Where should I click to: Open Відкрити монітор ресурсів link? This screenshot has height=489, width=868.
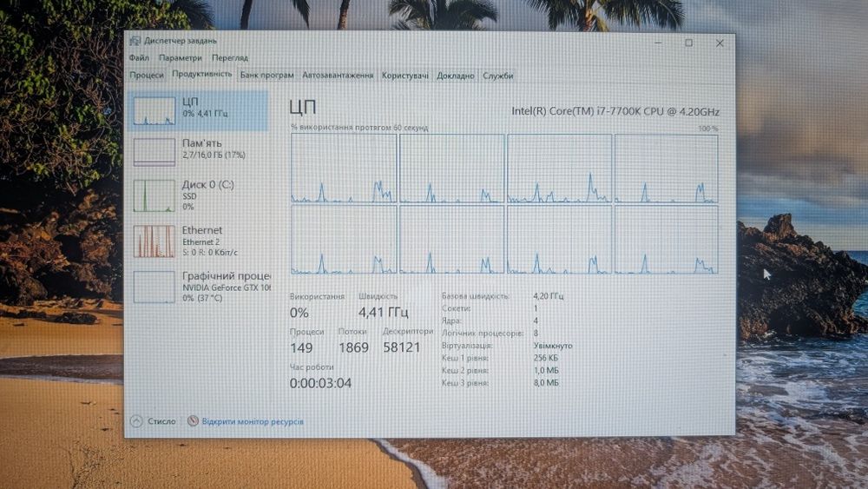[x=253, y=421]
